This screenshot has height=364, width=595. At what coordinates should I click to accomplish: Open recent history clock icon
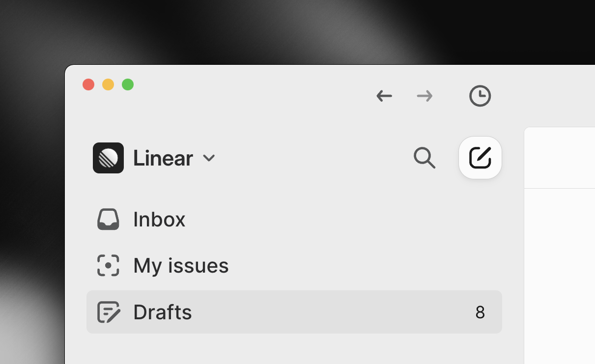pyautogui.click(x=480, y=96)
